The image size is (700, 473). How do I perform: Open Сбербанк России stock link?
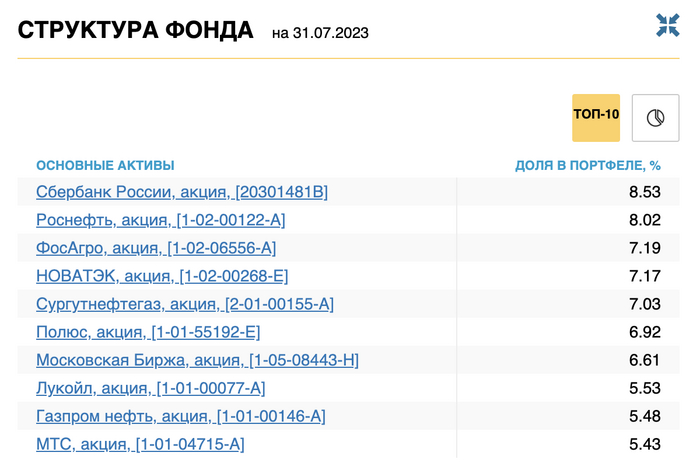pos(182,192)
